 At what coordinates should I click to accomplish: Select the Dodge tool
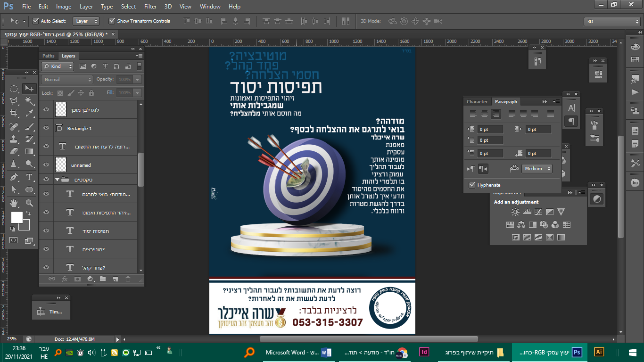29,164
